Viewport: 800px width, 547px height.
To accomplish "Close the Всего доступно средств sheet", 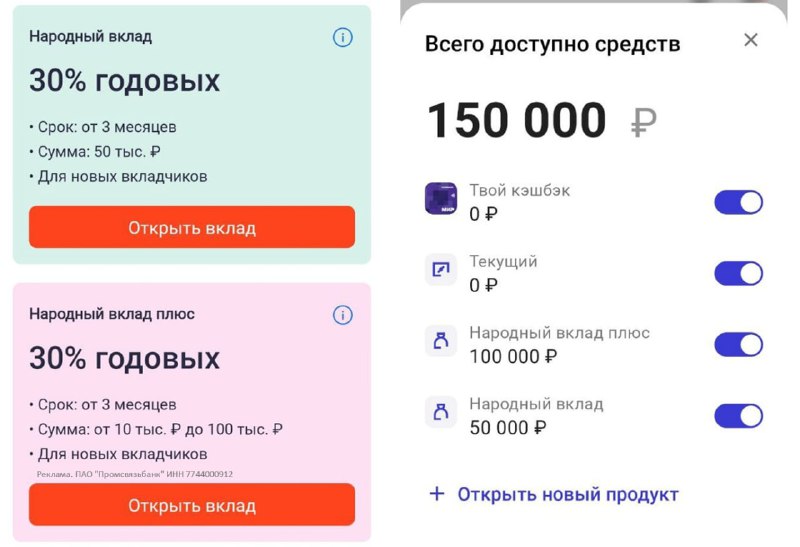I will (751, 40).
